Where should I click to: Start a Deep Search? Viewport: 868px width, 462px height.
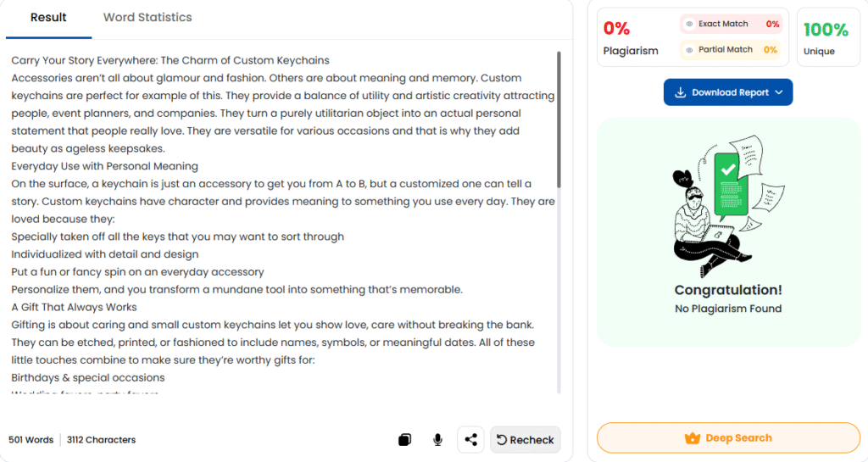728,438
